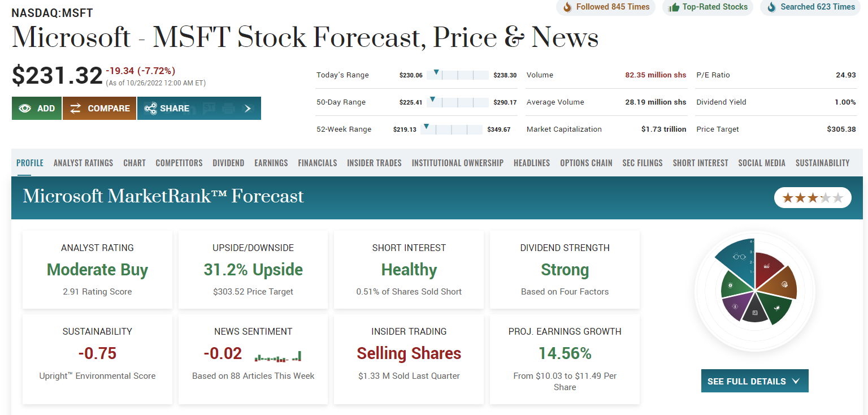Click the news sentiment mini bar chart

coord(278,356)
